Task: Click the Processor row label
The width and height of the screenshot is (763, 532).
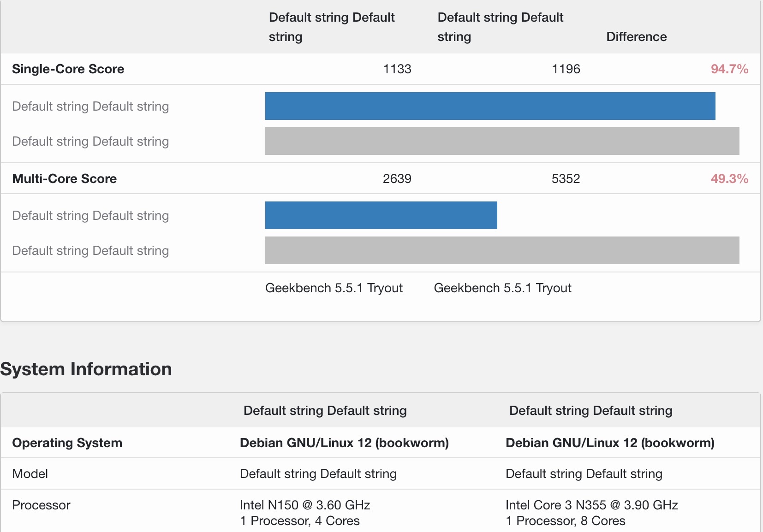Action: pyautogui.click(x=41, y=505)
